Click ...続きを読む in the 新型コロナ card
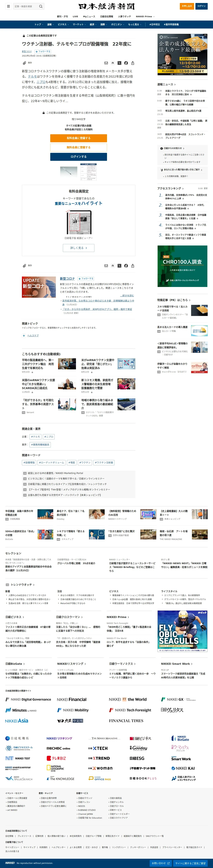The image size is (213, 868). click(127, 296)
